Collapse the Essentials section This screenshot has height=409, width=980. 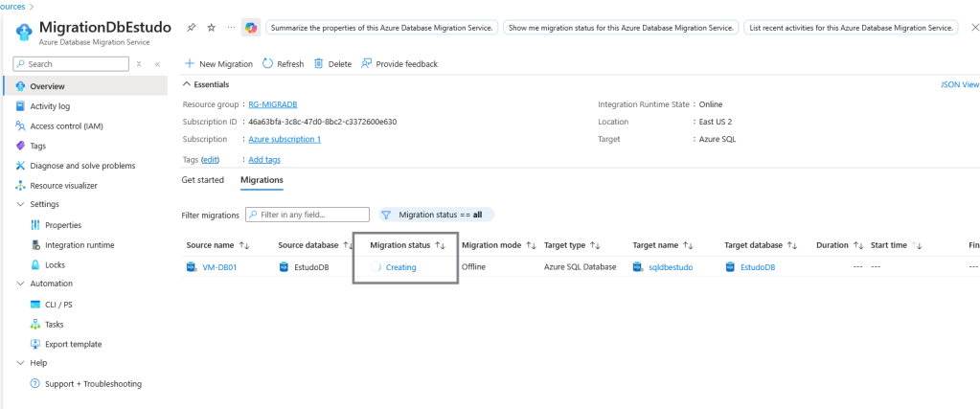[187, 84]
